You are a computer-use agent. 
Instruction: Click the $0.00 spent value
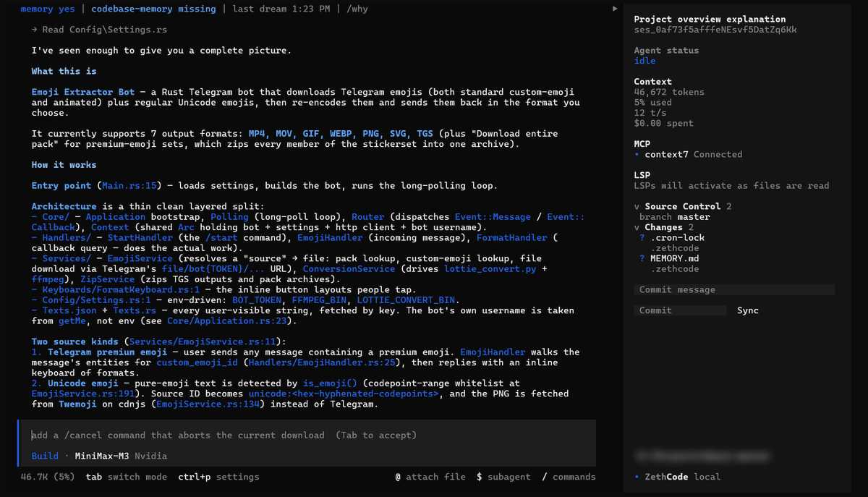[x=663, y=124]
